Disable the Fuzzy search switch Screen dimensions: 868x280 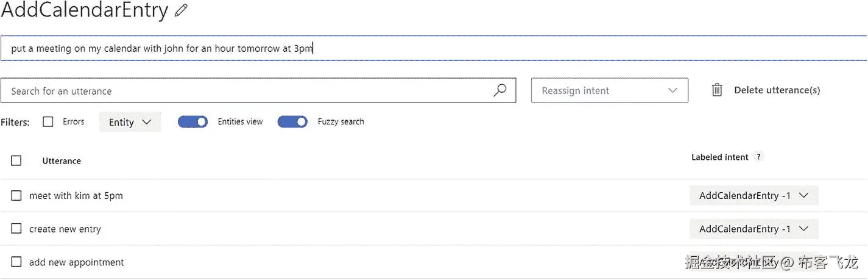292,121
